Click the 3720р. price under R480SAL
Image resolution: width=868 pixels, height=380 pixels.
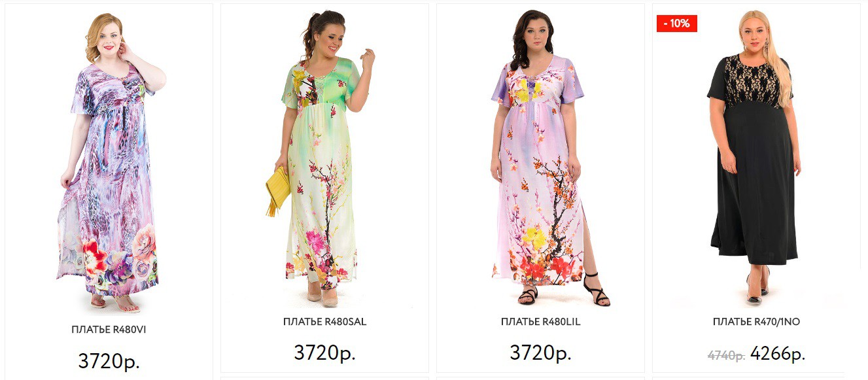point(324,353)
